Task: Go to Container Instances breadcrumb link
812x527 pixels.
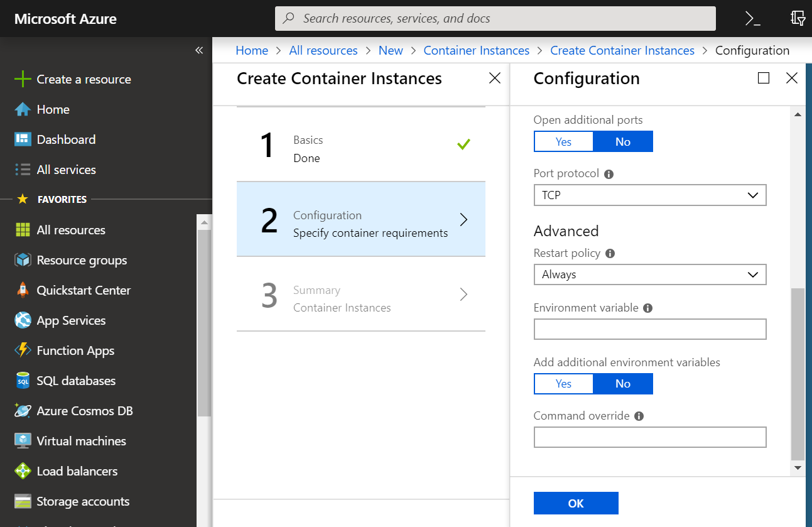Action: tap(477, 50)
